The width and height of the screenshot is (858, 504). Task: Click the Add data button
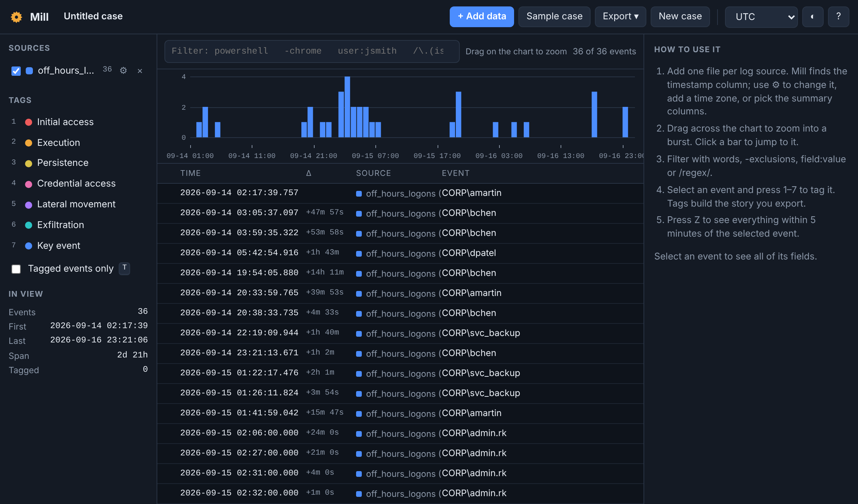482,17
